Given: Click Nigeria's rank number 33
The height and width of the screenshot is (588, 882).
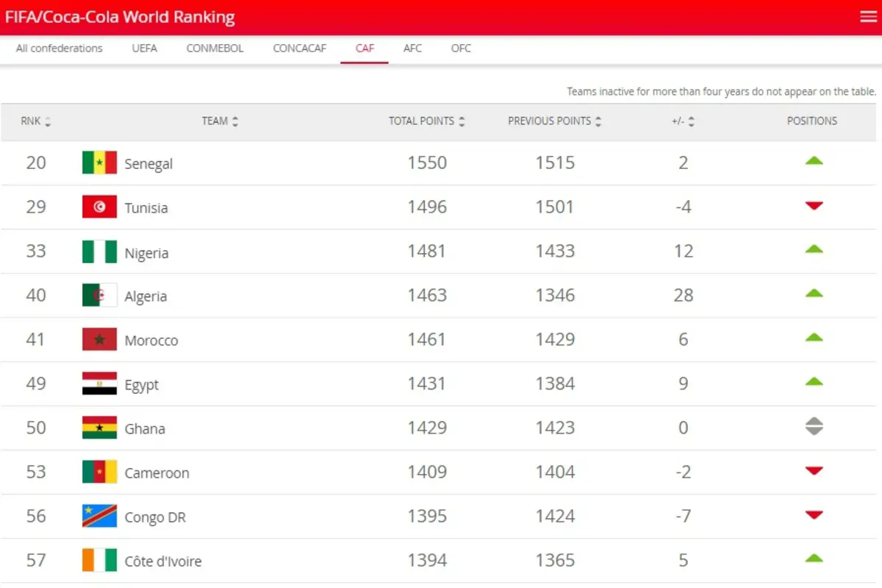Looking at the screenshot, I should pos(36,251).
